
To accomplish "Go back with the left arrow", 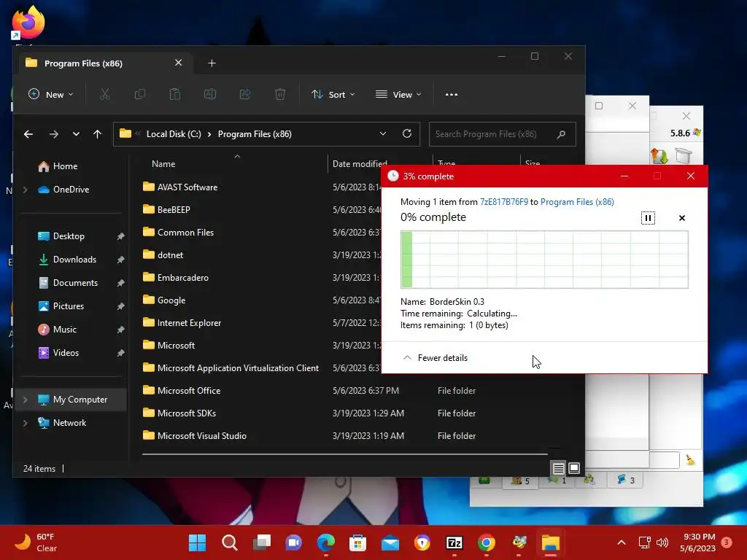I will point(28,134).
